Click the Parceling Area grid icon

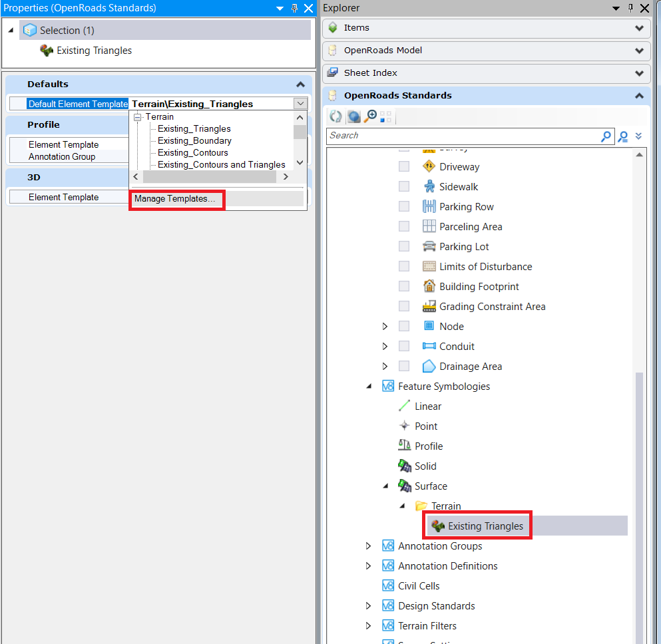429,226
